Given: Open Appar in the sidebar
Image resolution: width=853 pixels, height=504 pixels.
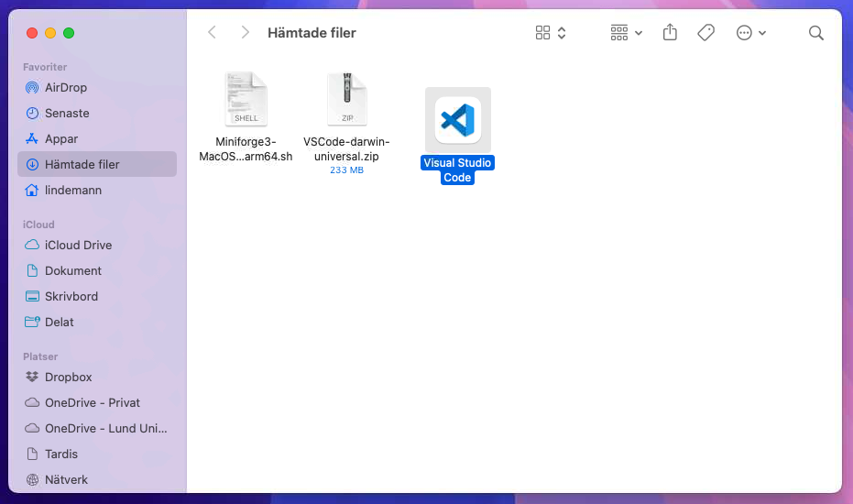Looking at the screenshot, I should 97,138.
